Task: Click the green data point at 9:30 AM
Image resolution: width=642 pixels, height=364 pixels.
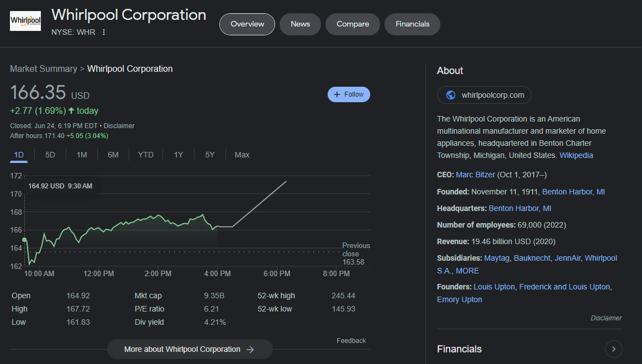Action: (24, 240)
